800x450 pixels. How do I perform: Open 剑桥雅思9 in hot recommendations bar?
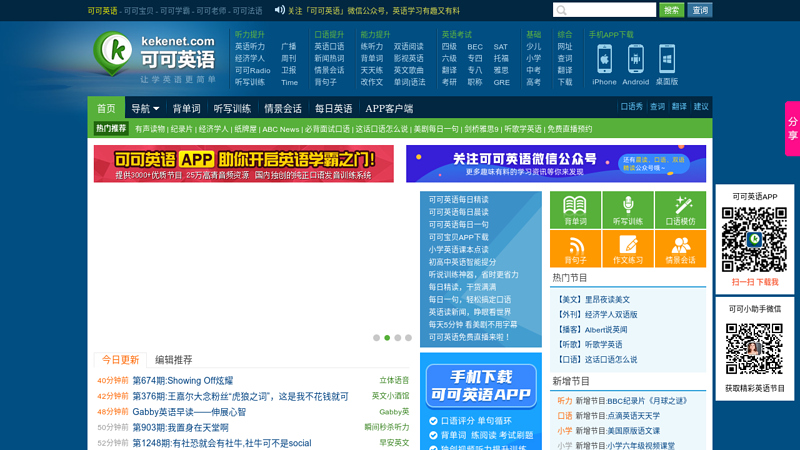click(x=481, y=129)
